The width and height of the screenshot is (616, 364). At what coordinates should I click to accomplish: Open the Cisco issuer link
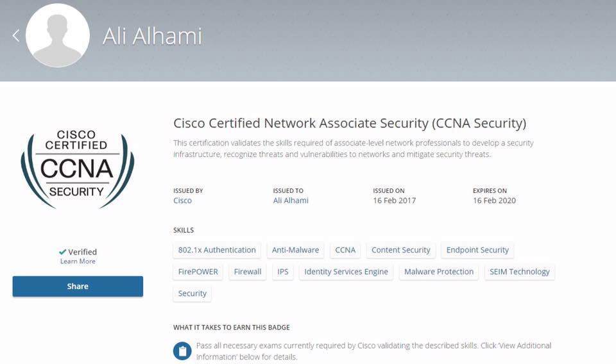pos(183,201)
